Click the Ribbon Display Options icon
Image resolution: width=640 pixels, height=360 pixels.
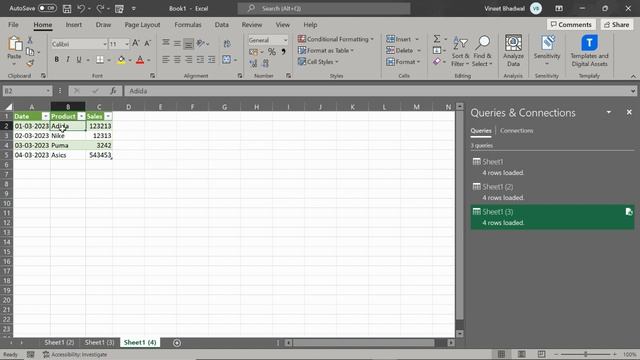tap(559, 9)
